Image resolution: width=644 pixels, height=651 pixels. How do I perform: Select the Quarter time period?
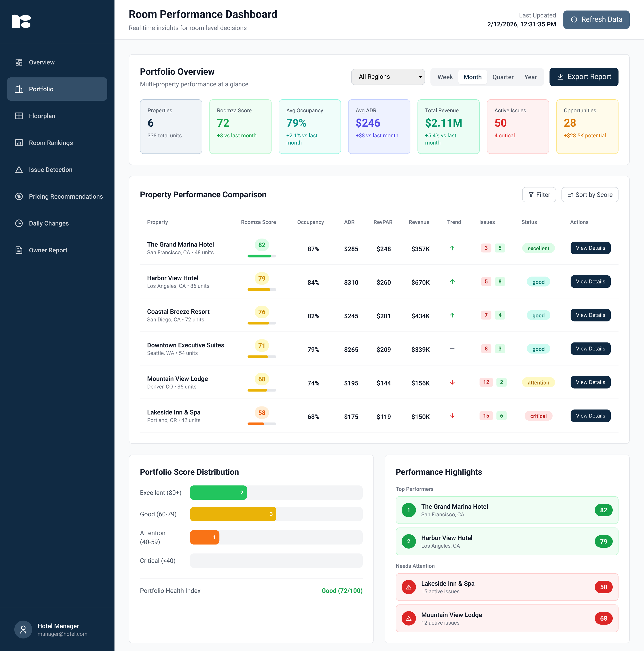point(503,77)
